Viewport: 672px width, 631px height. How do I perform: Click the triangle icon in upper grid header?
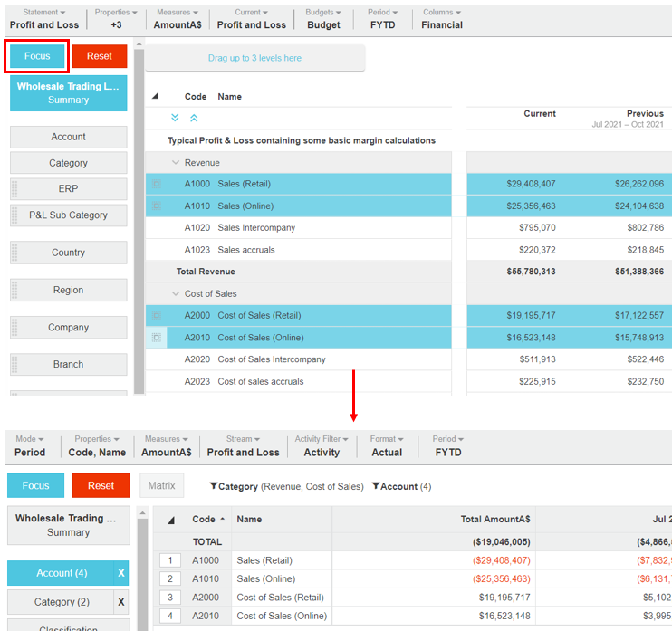click(155, 96)
